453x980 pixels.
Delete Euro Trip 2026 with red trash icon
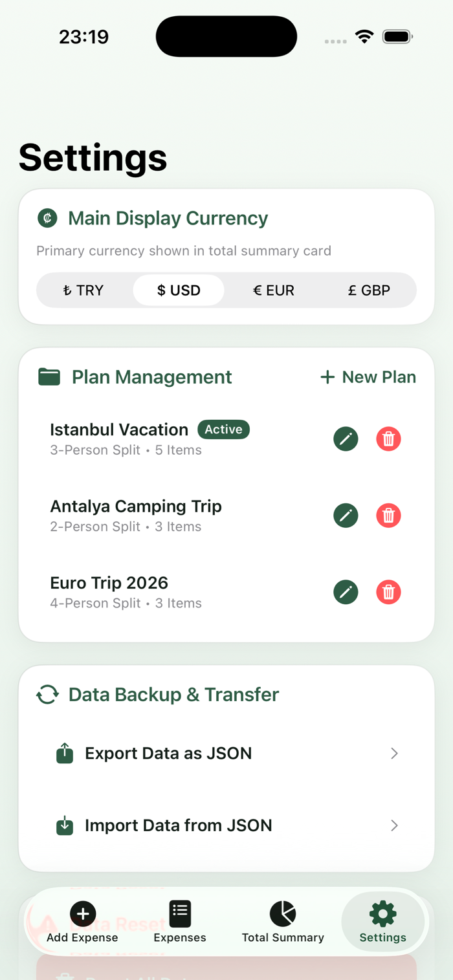click(x=388, y=592)
